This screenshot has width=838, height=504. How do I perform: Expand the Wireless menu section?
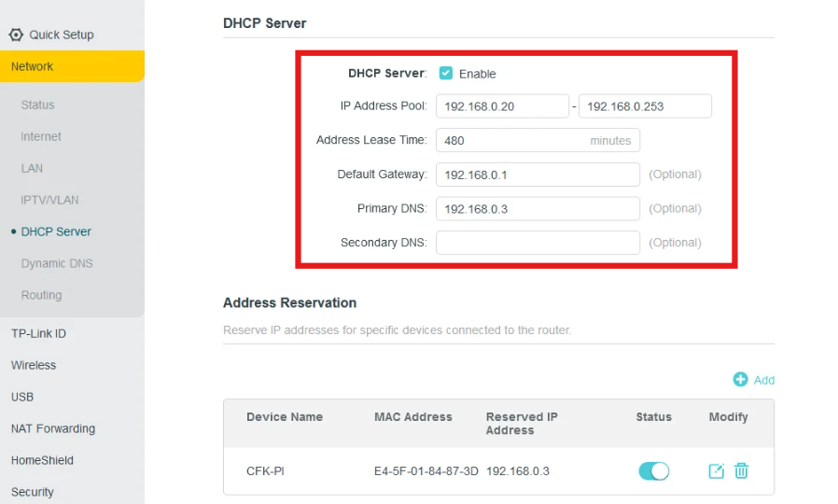click(34, 365)
